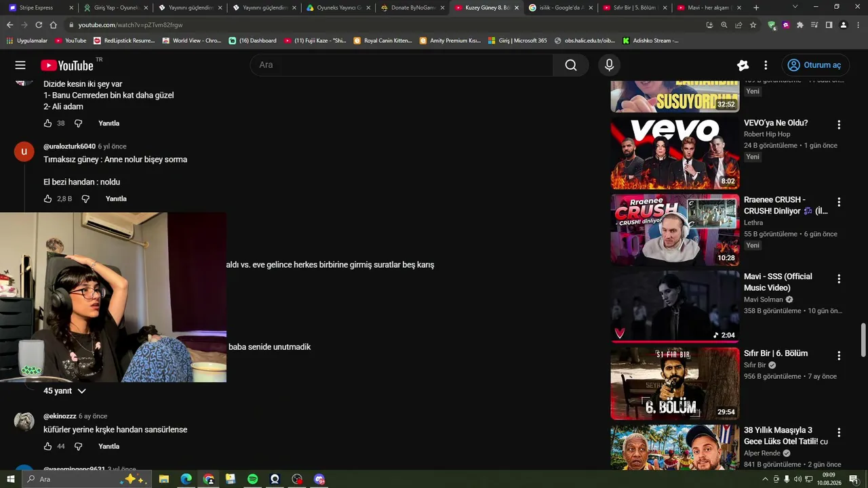Dislike the comment with 38 likes
The height and width of the screenshot is (488, 868).
78,123
